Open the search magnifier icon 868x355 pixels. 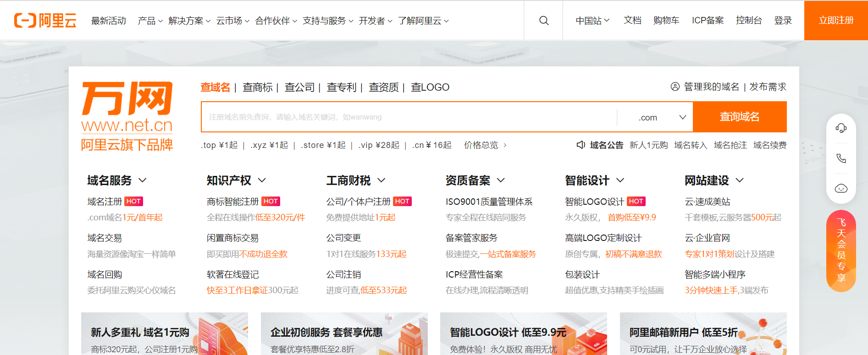pos(544,21)
